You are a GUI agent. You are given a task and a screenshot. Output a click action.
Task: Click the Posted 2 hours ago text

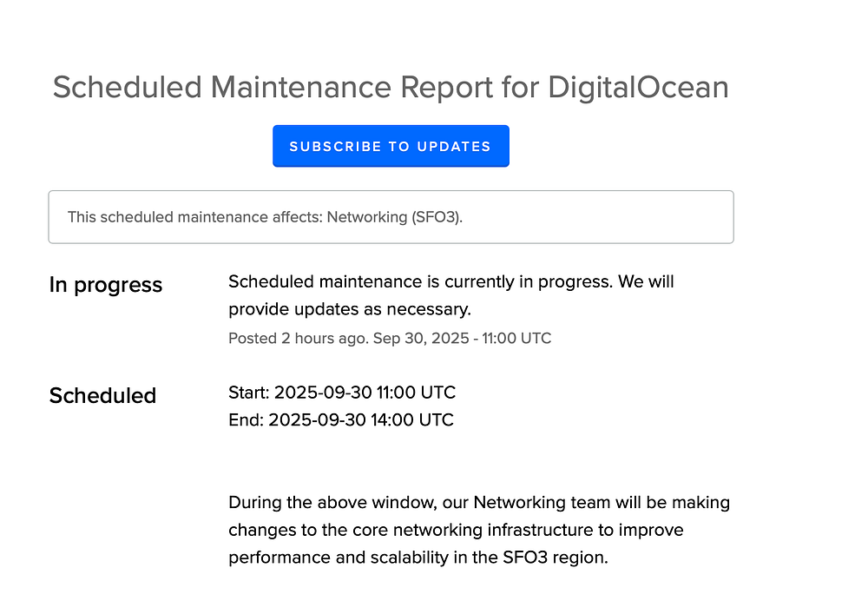pyautogui.click(x=297, y=338)
